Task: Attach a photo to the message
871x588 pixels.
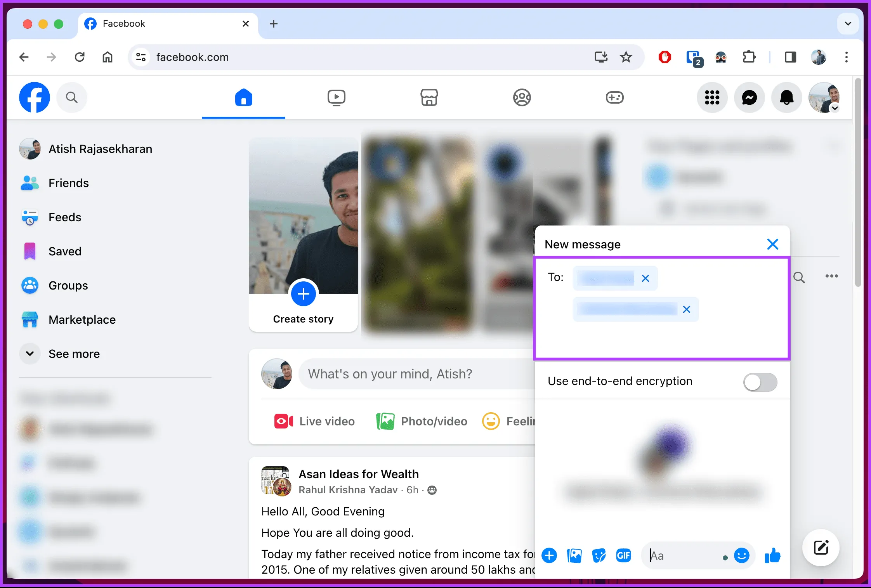Action: 574,556
